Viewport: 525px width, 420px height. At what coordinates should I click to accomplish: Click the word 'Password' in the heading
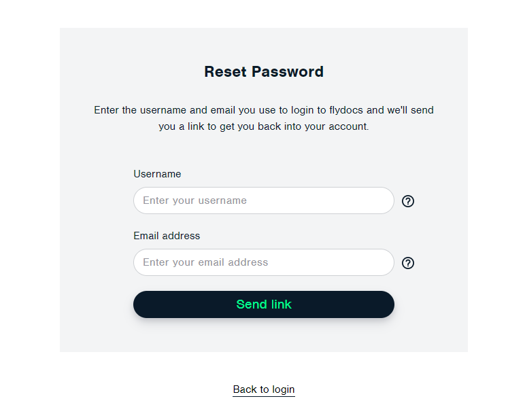click(288, 71)
